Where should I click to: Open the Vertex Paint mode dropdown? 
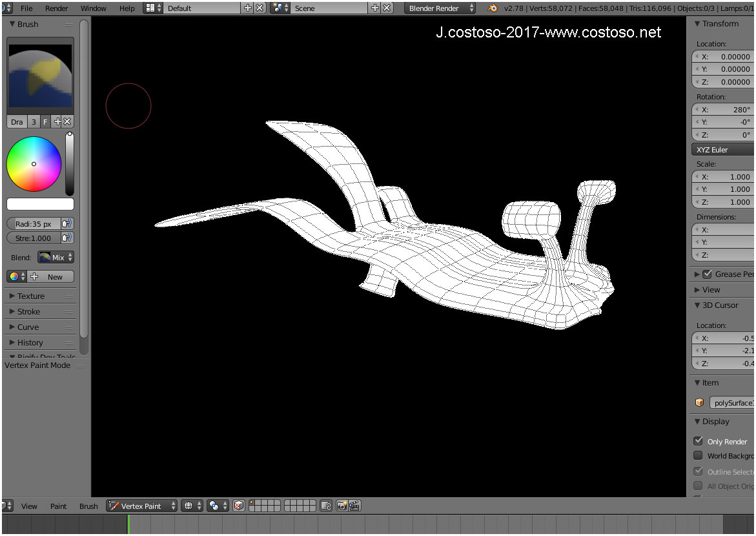click(x=142, y=506)
